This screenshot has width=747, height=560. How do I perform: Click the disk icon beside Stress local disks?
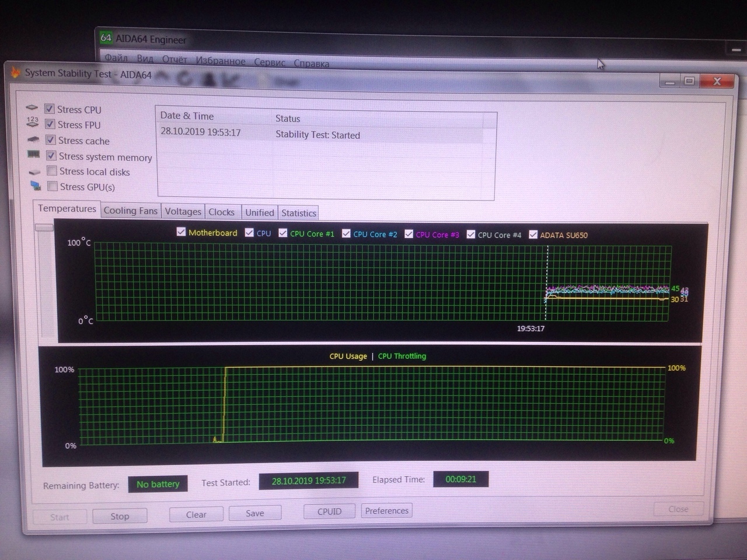pyautogui.click(x=35, y=172)
